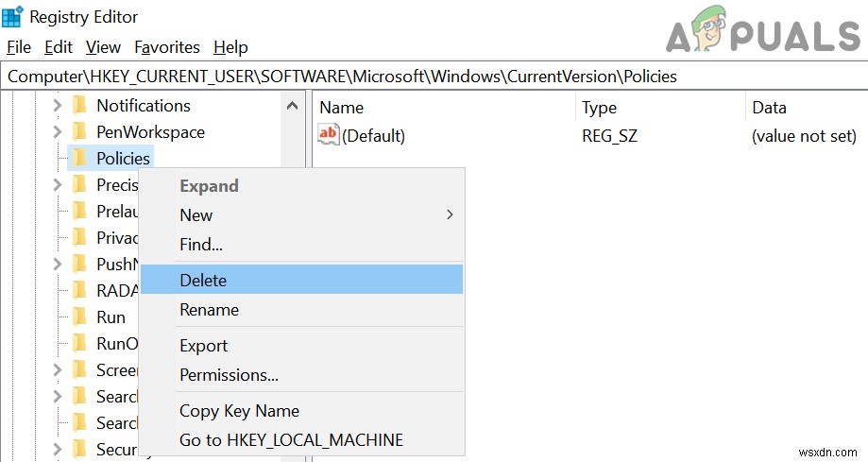Screen dimensions: 868x462
Task: Select Rename in the context menu
Action: point(209,310)
